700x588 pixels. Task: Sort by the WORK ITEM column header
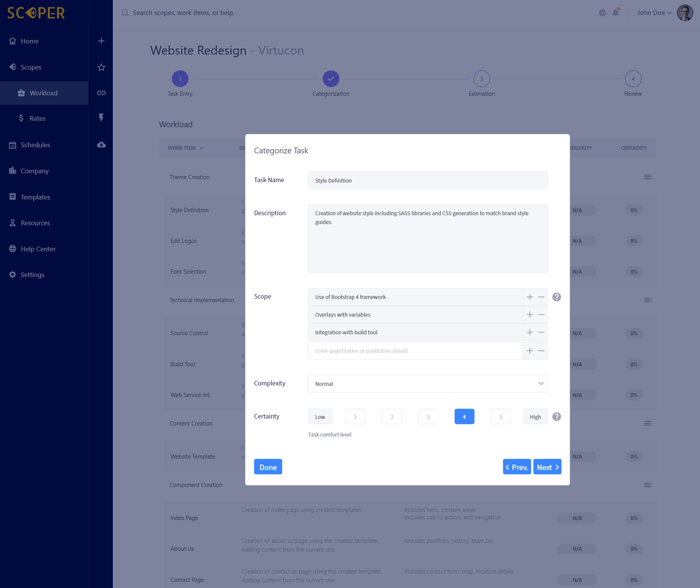[x=186, y=148]
